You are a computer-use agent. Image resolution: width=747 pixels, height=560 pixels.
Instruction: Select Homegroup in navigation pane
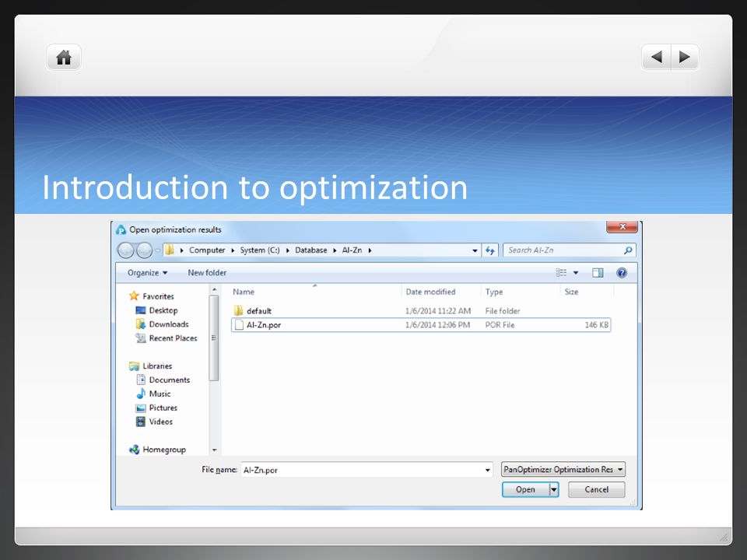tap(158, 450)
